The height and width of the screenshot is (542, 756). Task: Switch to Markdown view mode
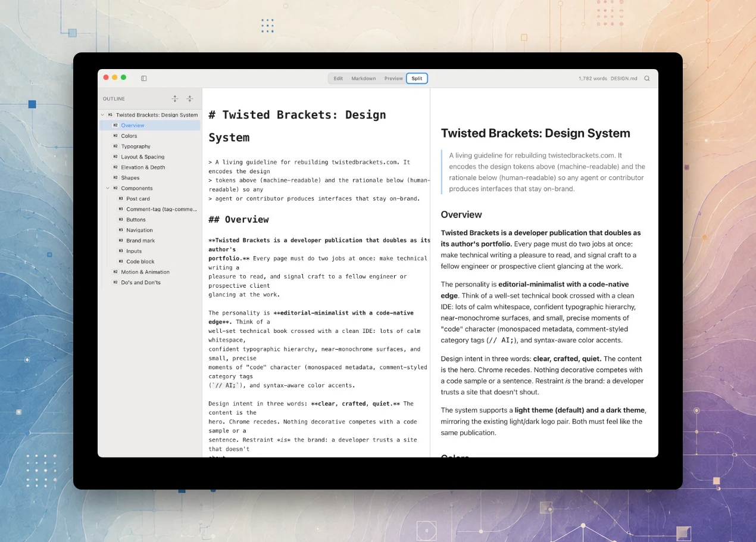[363, 79]
